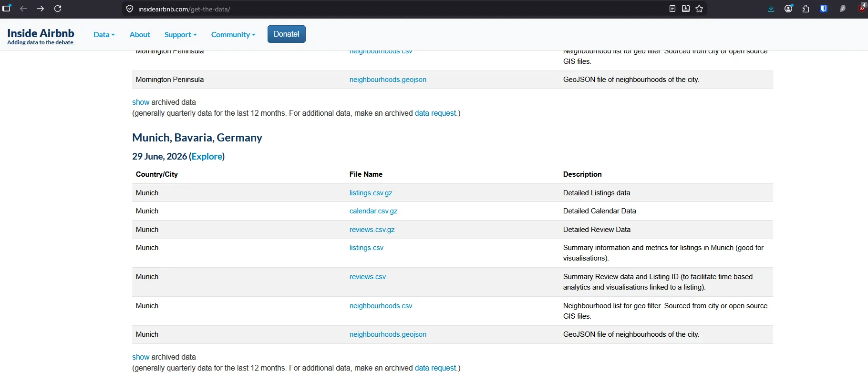Go to the About page

click(x=140, y=34)
